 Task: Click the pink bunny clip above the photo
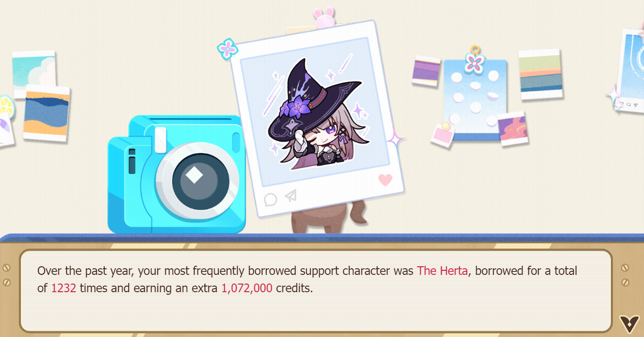click(x=323, y=17)
